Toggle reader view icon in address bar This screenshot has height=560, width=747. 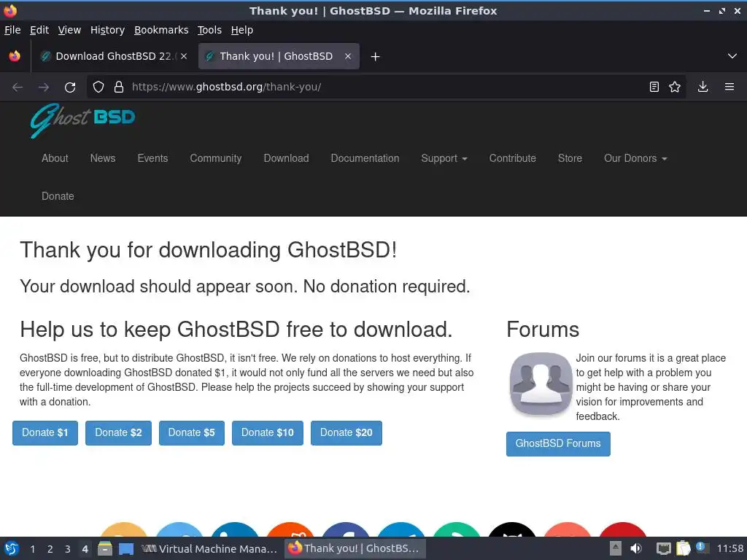coord(654,87)
